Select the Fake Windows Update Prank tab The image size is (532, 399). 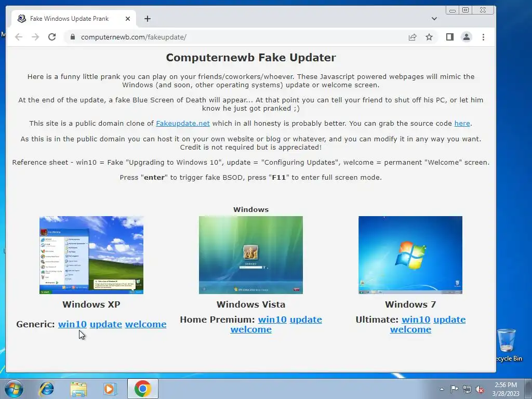coord(74,19)
